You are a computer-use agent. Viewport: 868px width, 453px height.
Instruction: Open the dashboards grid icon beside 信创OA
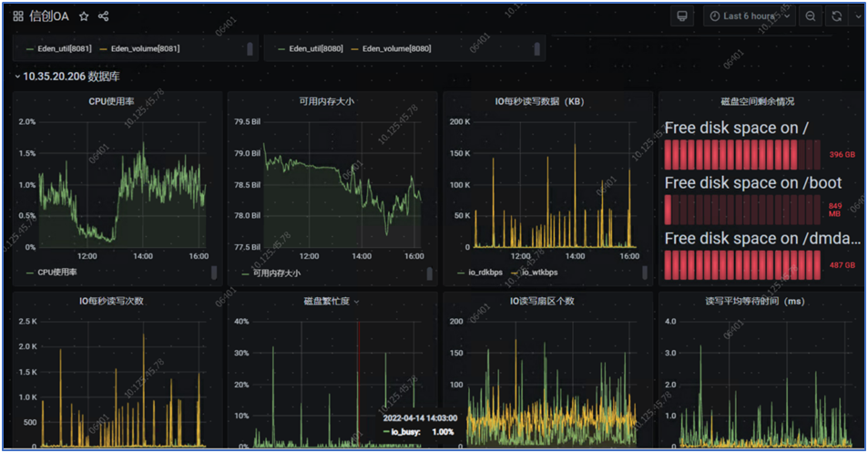tap(18, 16)
